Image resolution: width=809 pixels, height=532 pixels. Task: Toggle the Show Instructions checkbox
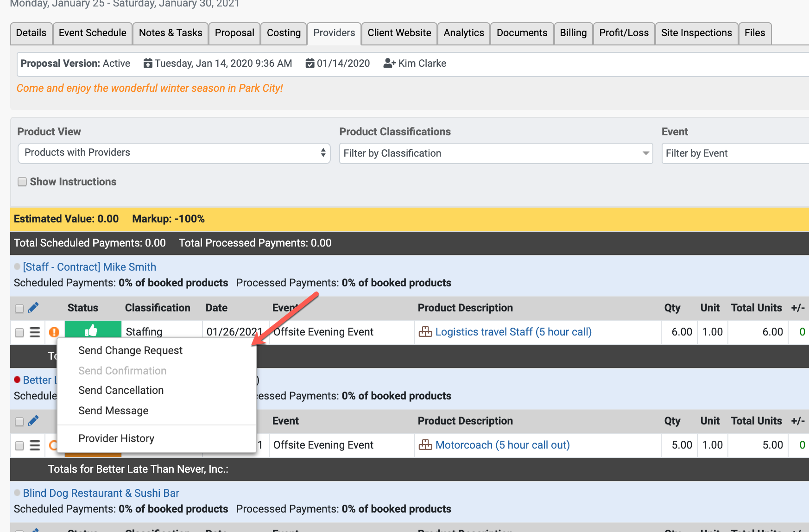[22, 182]
